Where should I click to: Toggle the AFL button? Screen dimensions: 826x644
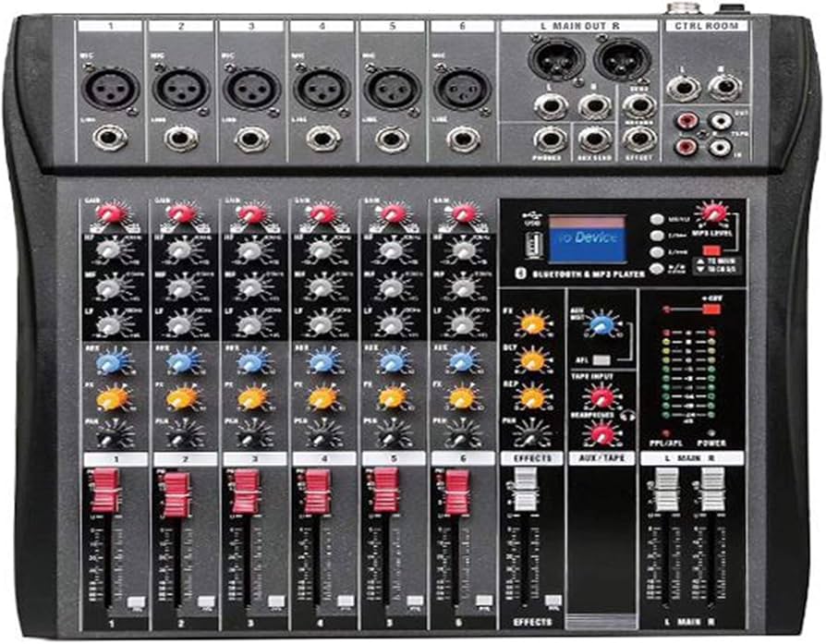[601, 360]
